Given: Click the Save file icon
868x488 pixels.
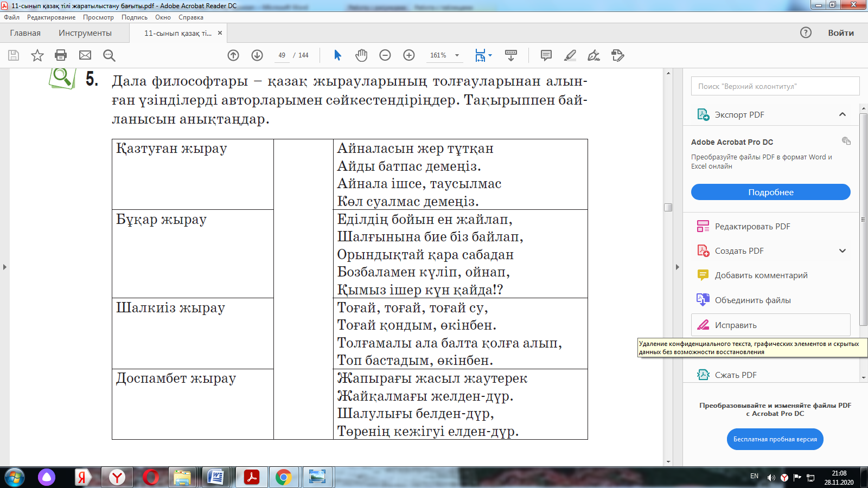Looking at the screenshot, I should [x=14, y=55].
